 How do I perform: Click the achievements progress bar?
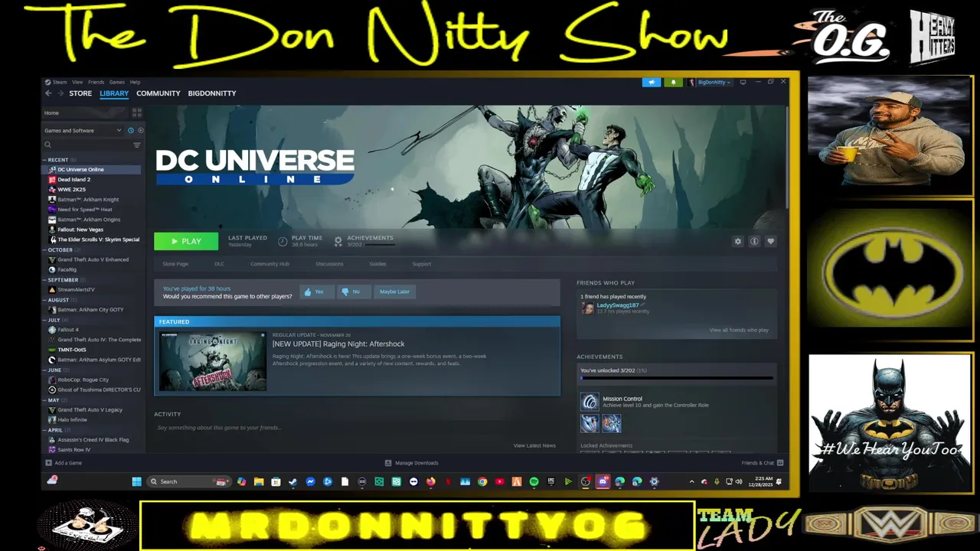click(676, 378)
